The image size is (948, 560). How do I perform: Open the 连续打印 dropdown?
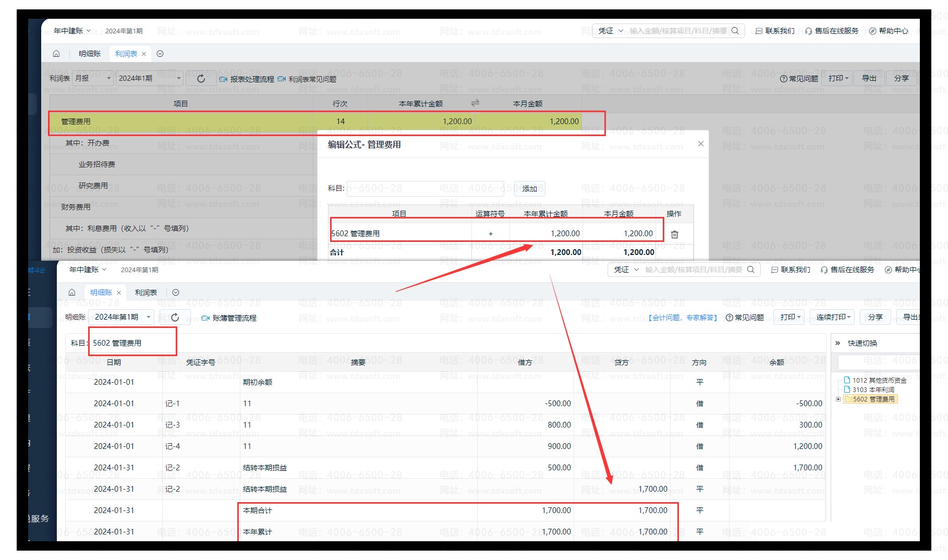833,317
